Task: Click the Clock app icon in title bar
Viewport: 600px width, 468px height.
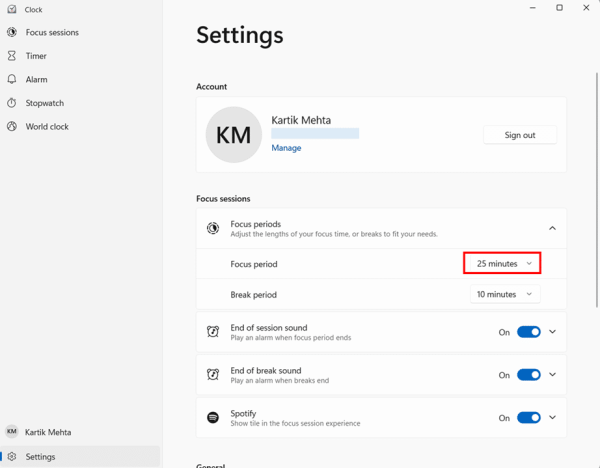Action: 12,9
